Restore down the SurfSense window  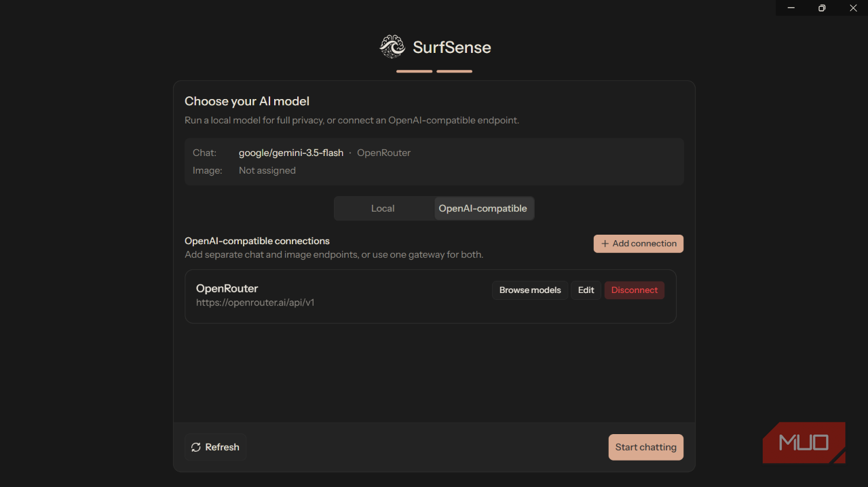[x=822, y=8]
